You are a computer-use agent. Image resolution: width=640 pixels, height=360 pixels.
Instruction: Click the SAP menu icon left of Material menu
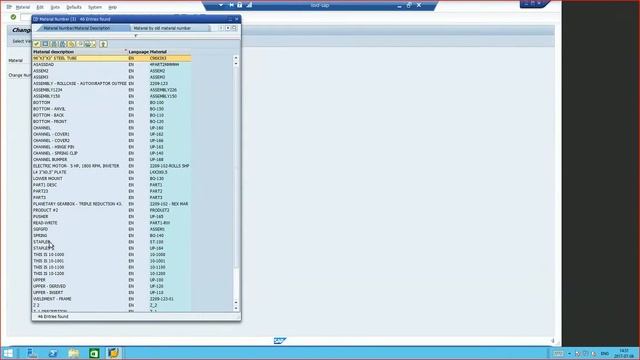(9, 7)
